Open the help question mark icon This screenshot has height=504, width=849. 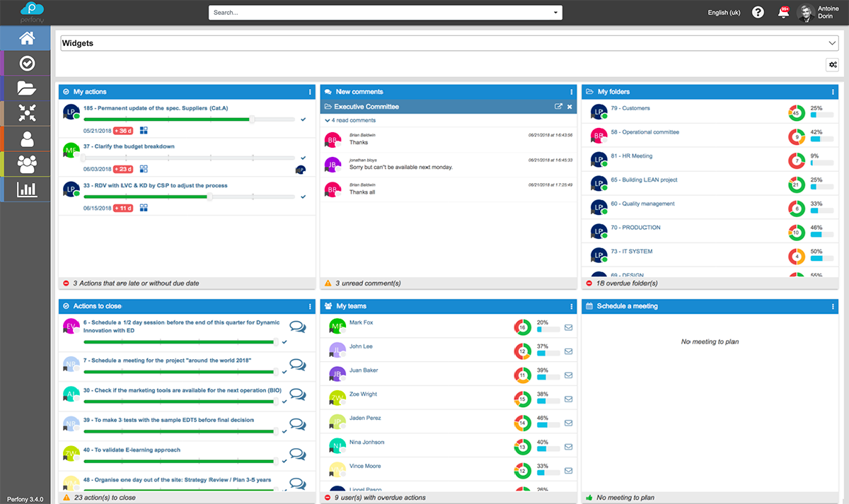tap(758, 13)
